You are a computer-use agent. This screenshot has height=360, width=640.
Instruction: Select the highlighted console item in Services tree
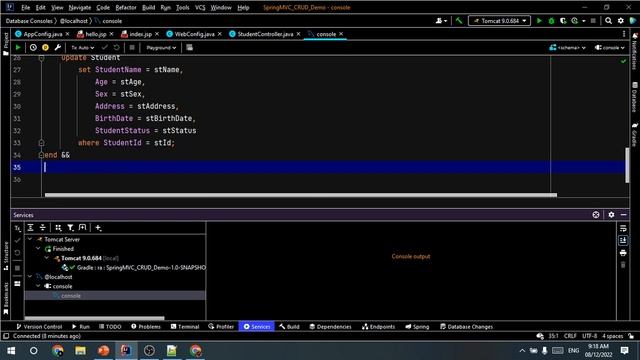point(115,296)
